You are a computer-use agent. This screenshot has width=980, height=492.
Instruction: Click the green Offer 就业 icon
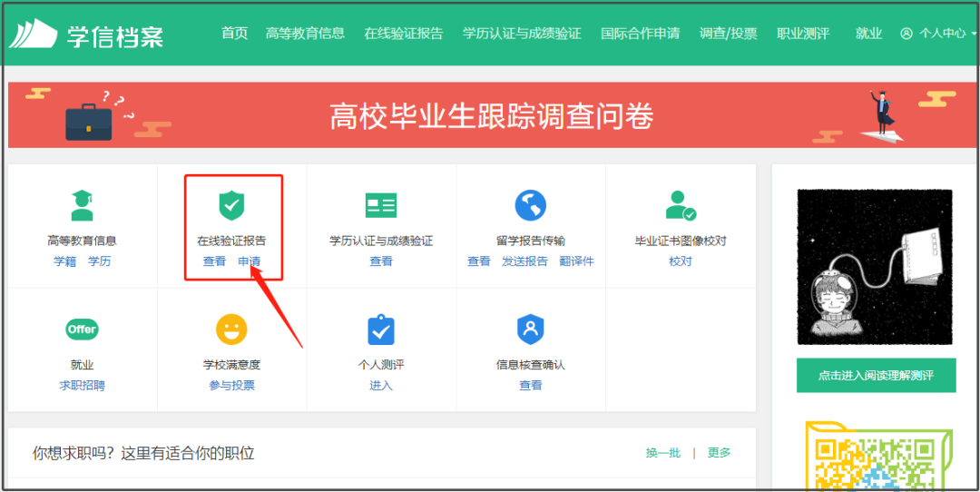point(82,330)
